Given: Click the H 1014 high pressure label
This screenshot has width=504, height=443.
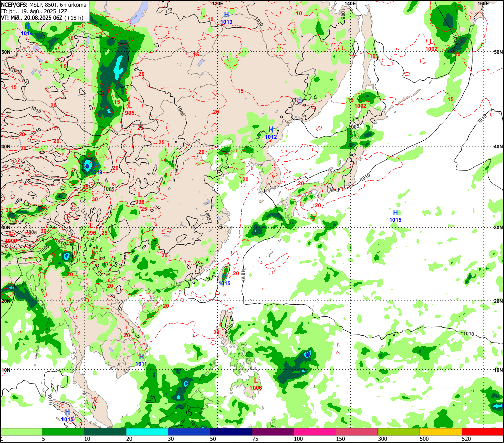Looking at the screenshot, I should click(27, 29).
